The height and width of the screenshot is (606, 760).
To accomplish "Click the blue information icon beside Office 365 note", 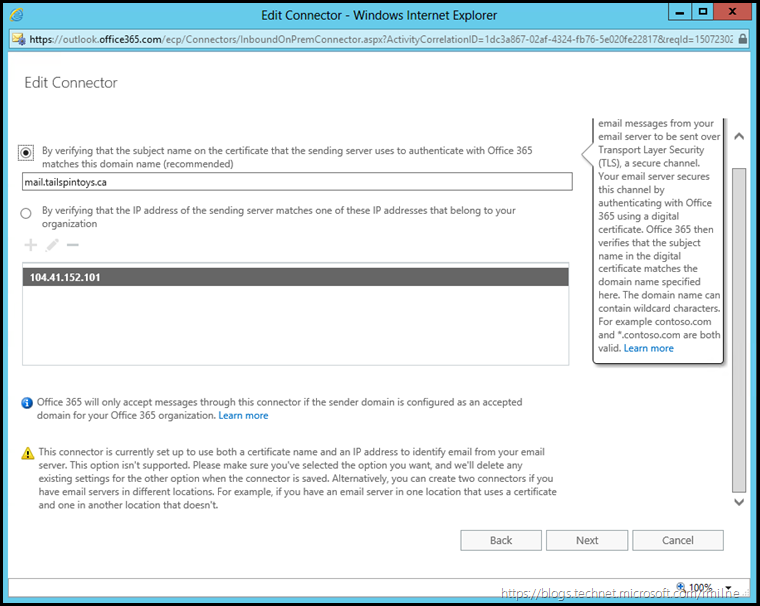I will [27, 403].
